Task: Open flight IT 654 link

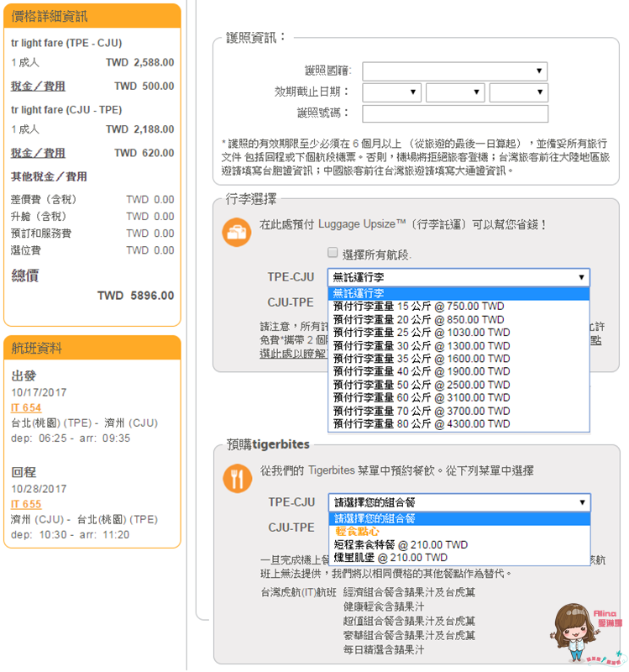Action: 26,407
